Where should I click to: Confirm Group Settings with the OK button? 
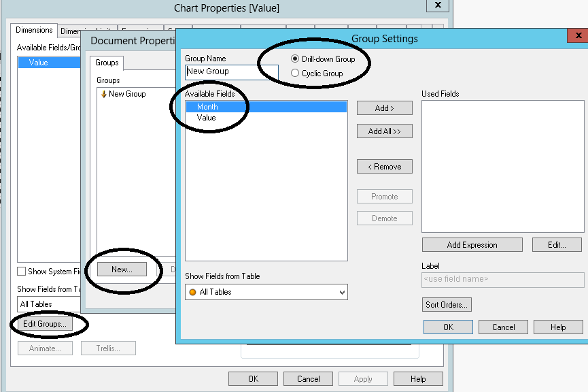coord(448,327)
